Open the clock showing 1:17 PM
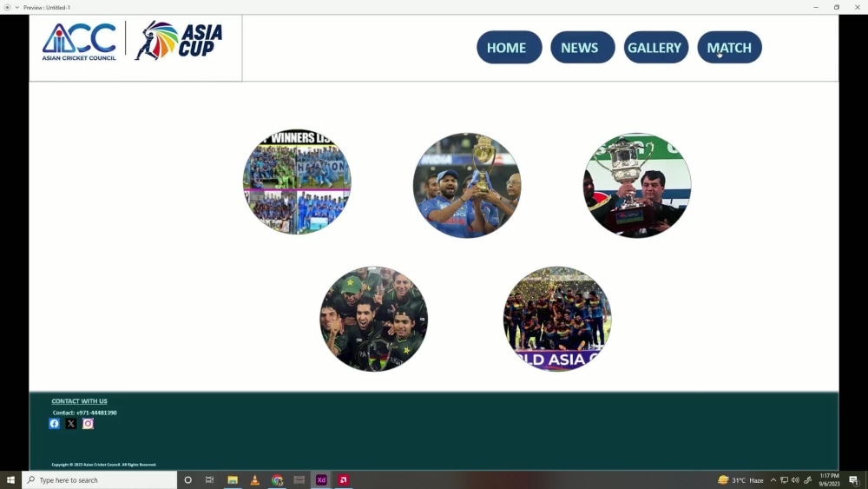 829,479
